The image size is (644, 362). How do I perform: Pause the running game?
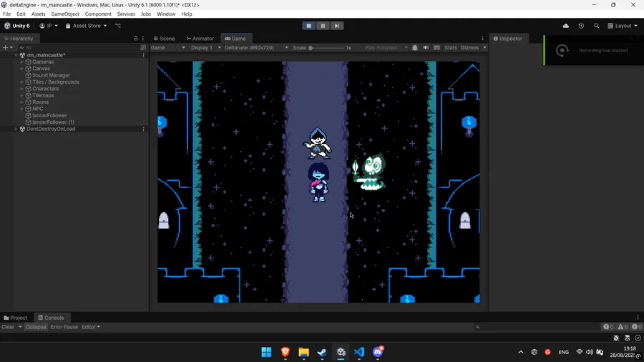point(323,26)
